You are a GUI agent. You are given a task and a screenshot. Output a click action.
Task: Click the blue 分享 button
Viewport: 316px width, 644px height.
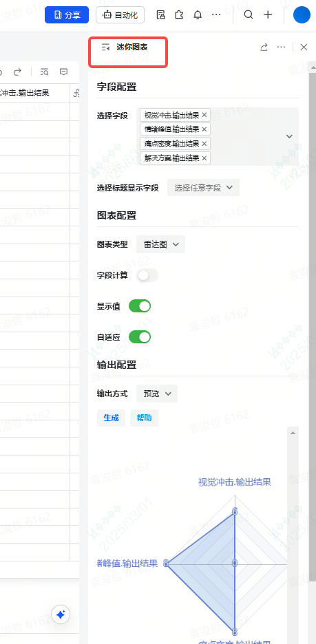pyautogui.click(x=67, y=15)
